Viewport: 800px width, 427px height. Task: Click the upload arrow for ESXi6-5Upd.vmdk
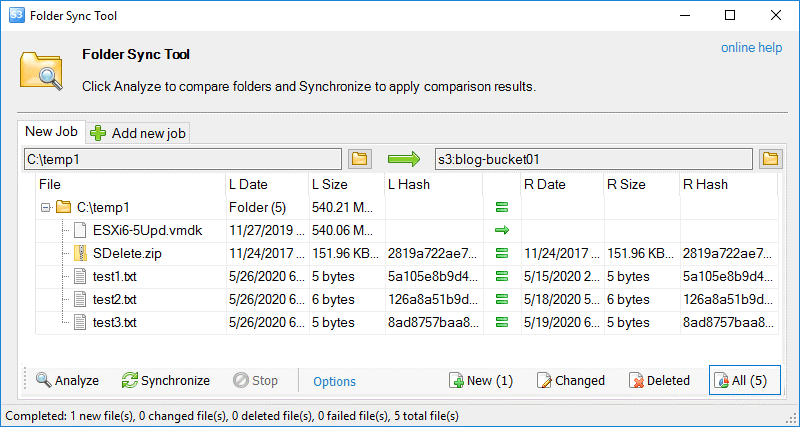point(502,230)
